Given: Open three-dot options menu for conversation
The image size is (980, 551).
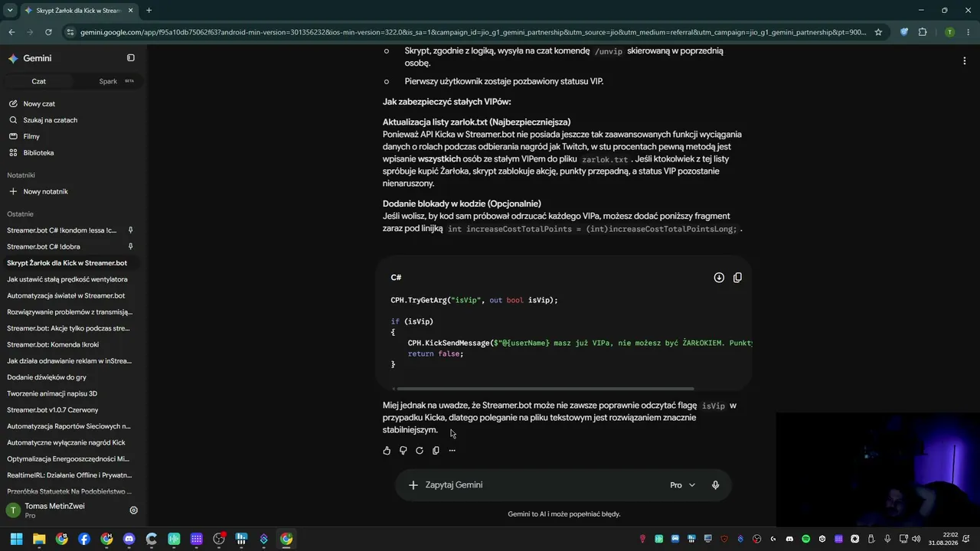Looking at the screenshot, I should click(x=964, y=60).
